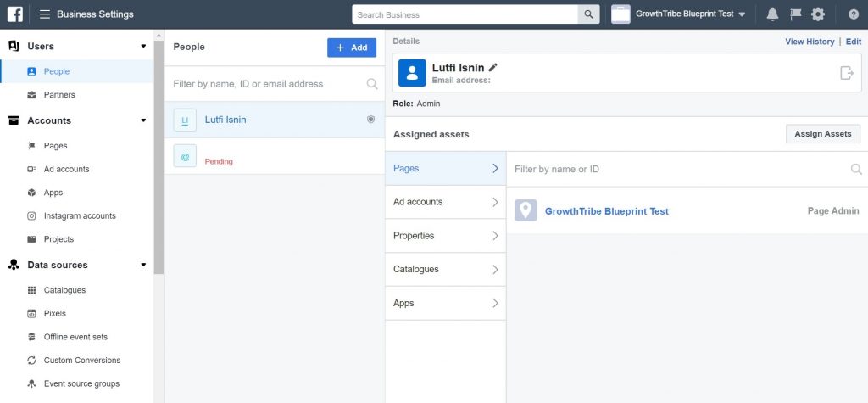The height and width of the screenshot is (403, 868).
Task: Focus the Filter by name, ID or email field
Action: 275,84
